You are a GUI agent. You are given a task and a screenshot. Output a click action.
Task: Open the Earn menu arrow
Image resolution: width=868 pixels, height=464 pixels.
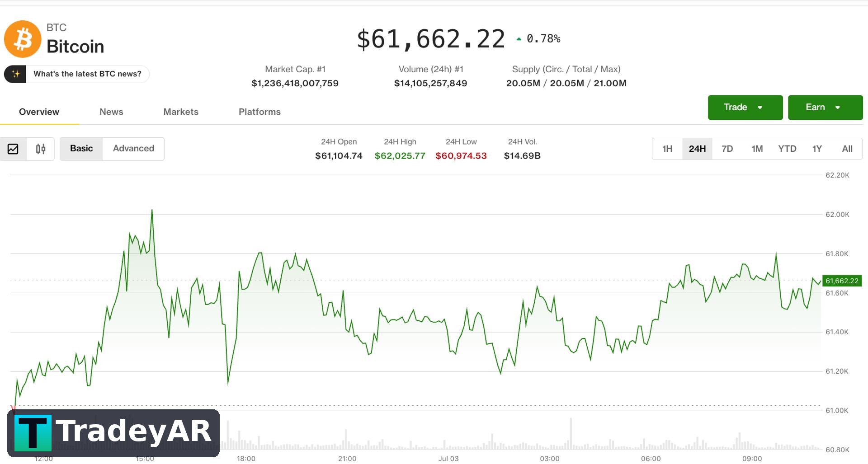(x=838, y=108)
